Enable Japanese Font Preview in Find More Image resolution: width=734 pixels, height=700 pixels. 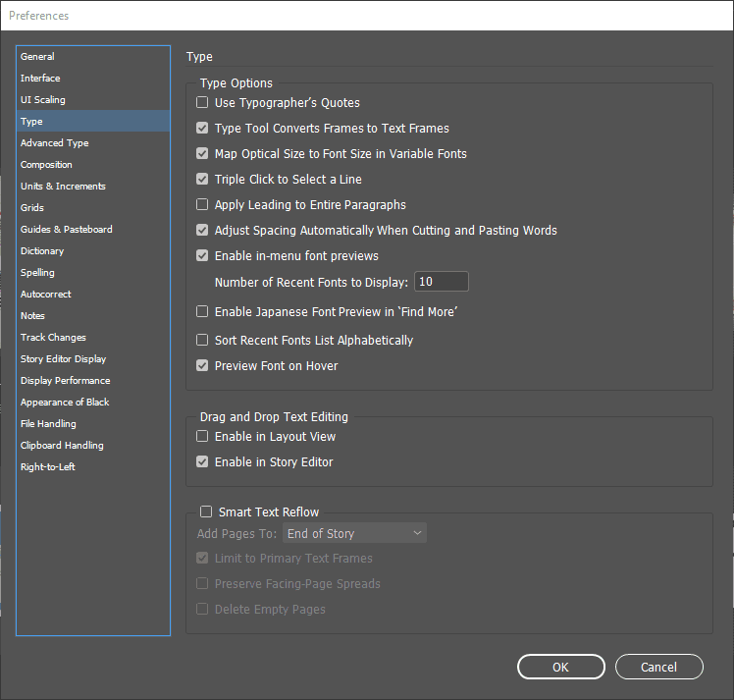point(202,311)
